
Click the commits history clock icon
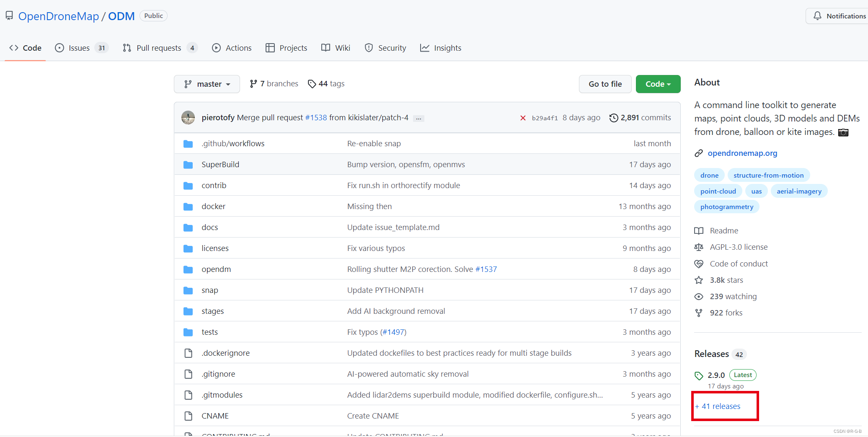(614, 118)
